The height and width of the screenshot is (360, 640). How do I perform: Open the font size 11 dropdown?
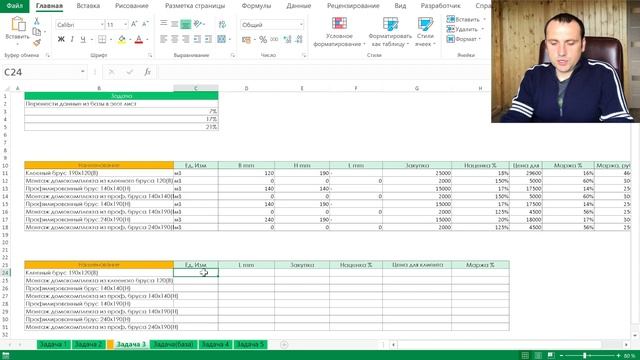[x=125, y=25]
